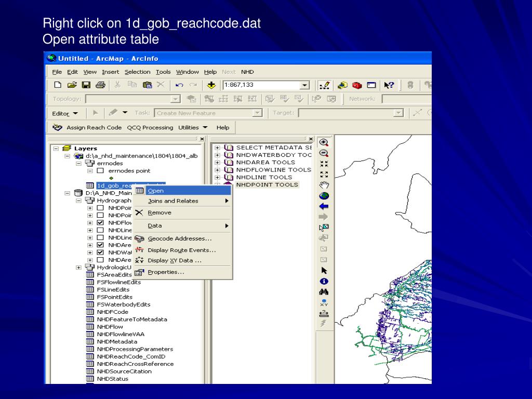Expand the HydrologicU group
This screenshot has width=532, height=399.
pyautogui.click(x=79, y=268)
